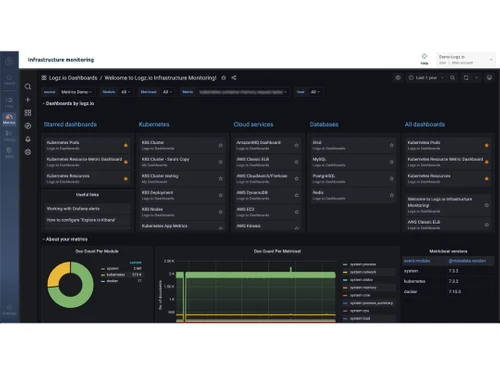Click the kubernetes legend color swatch
The height and width of the screenshot is (375, 500).
103,275
